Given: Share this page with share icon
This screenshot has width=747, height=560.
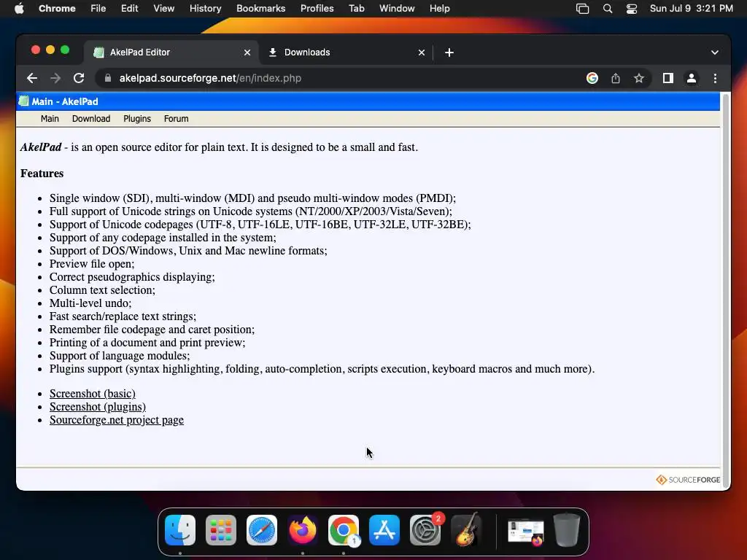Looking at the screenshot, I should tap(616, 78).
